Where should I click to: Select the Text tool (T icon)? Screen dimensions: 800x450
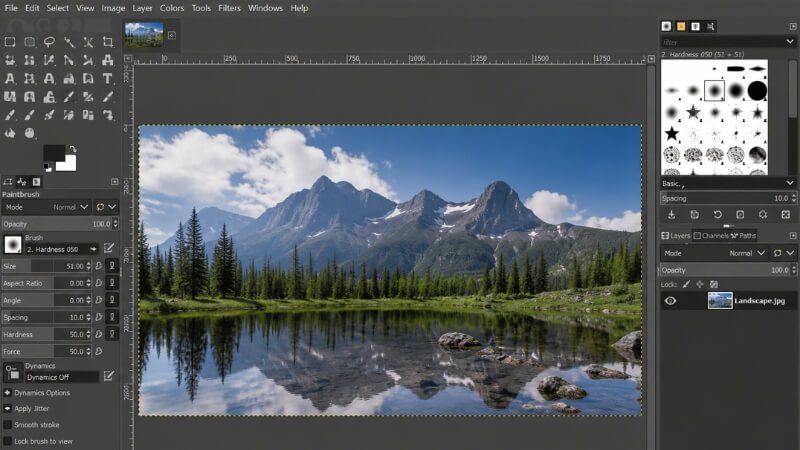click(108, 79)
